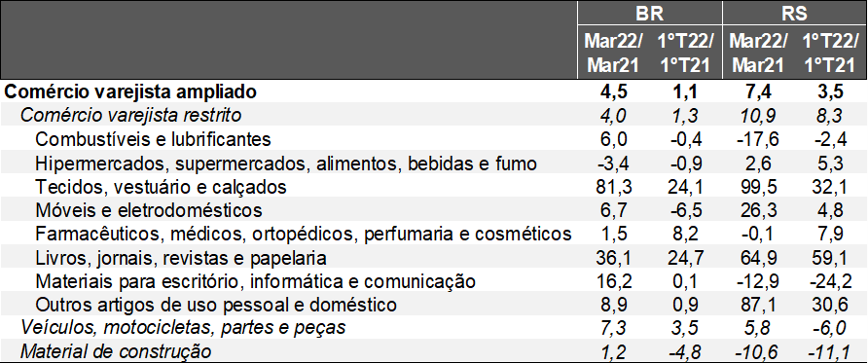868x364 pixels.
Task: Select Veículos, motocicletas, partes e peças label
Action: tap(183, 327)
